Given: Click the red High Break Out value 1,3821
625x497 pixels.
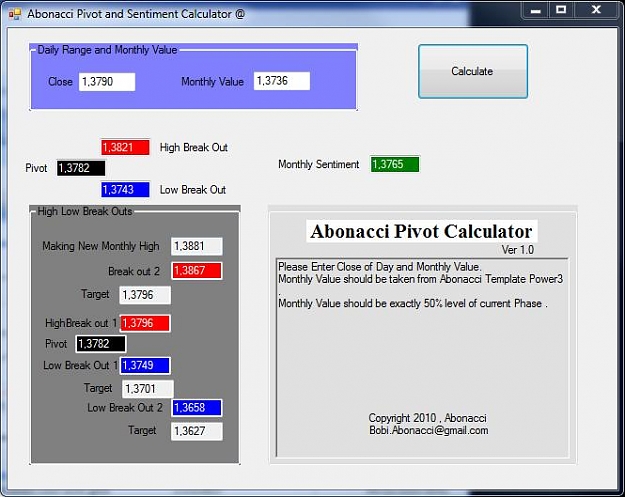Looking at the screenshot, I should click(126, 147).
